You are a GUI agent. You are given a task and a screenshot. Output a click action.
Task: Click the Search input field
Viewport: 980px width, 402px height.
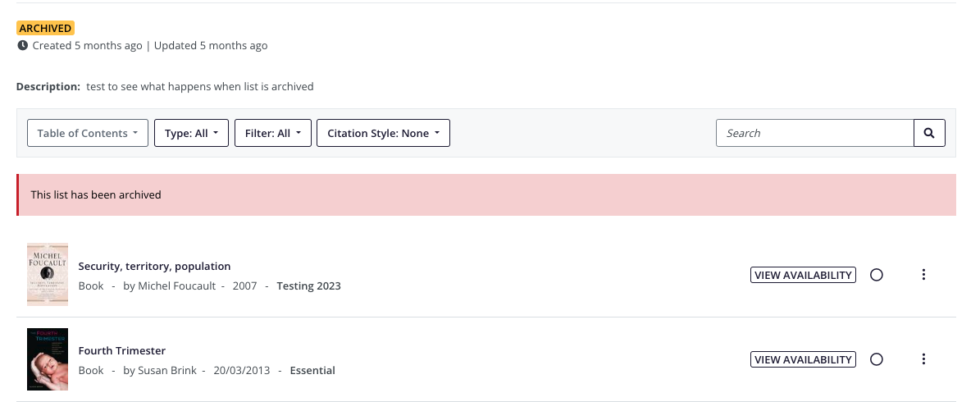[815, 133]
